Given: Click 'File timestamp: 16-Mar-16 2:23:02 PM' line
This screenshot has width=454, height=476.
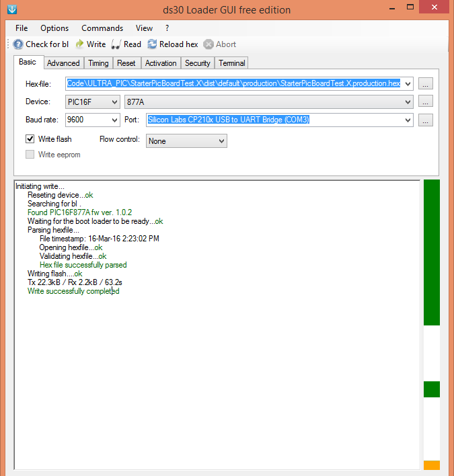Looking at the screenshot, I should [x=100, y=239].
